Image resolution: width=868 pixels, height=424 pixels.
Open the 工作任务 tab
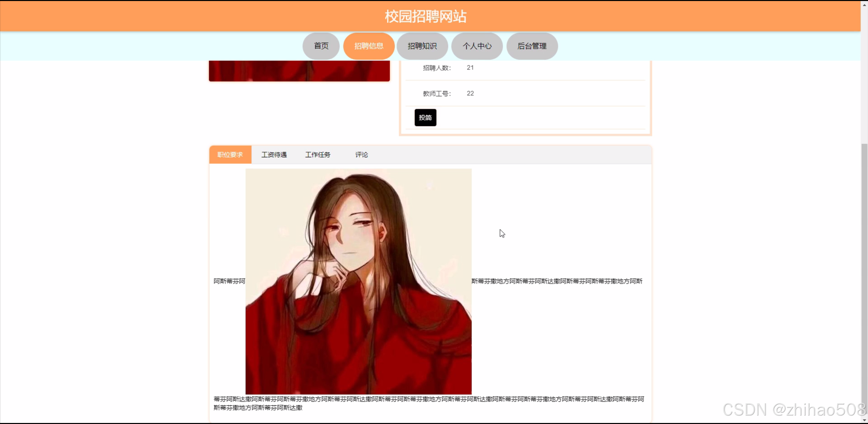tap(318, 155)
